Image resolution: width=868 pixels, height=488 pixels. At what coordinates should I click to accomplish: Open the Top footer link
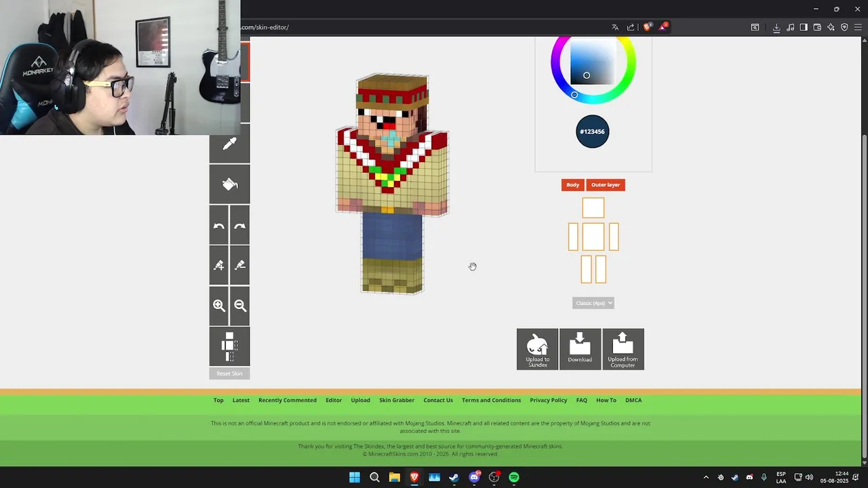pyautogui.click(x=218, y=400)
